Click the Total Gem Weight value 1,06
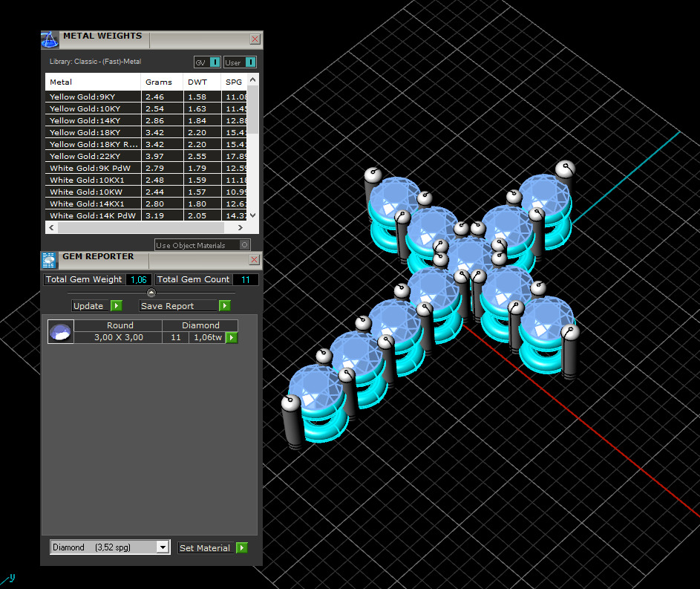700x589 pixels. point(139,279)
